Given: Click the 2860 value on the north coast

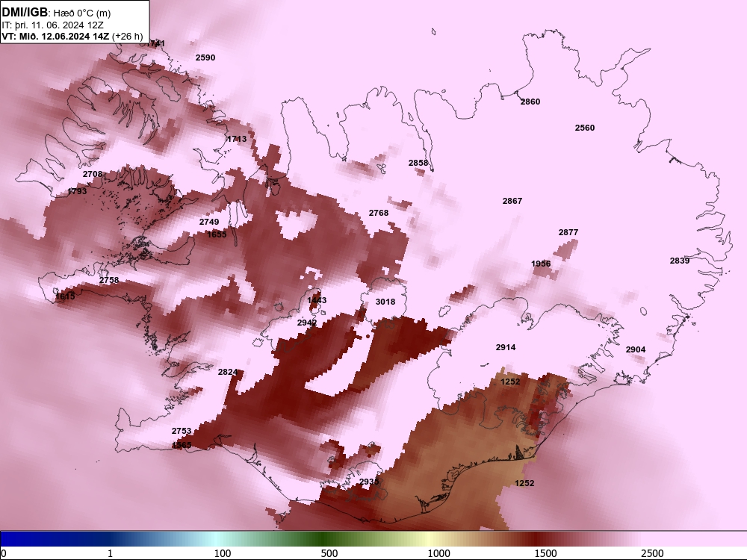Looking at the screenshot, I should [530, 102].
